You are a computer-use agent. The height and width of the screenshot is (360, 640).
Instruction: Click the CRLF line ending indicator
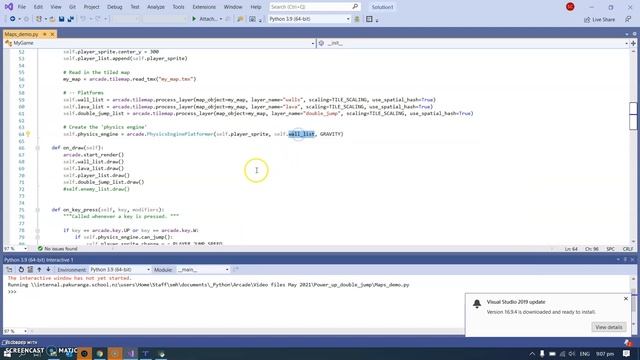[628, 249]
